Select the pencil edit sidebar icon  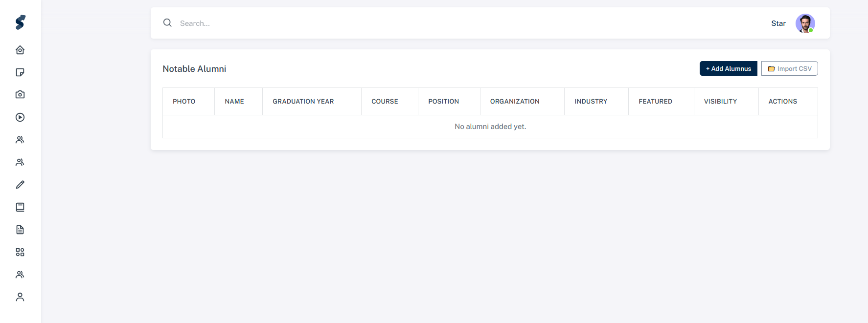pyautogui.click(x=20, y=185)
